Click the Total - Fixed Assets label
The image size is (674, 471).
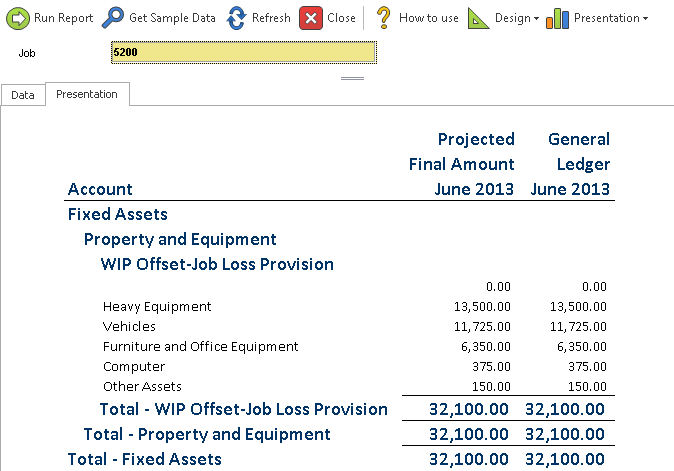click(144, 459)
